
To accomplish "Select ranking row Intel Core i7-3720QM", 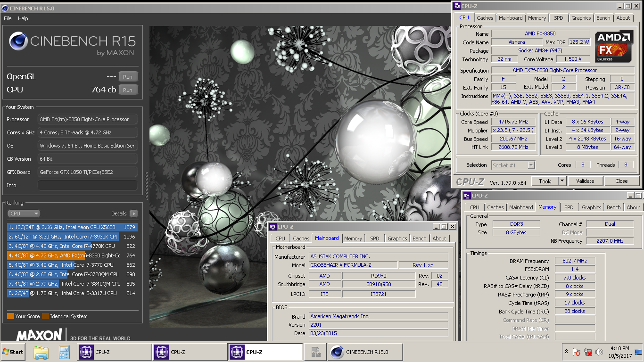I will 73,274.
